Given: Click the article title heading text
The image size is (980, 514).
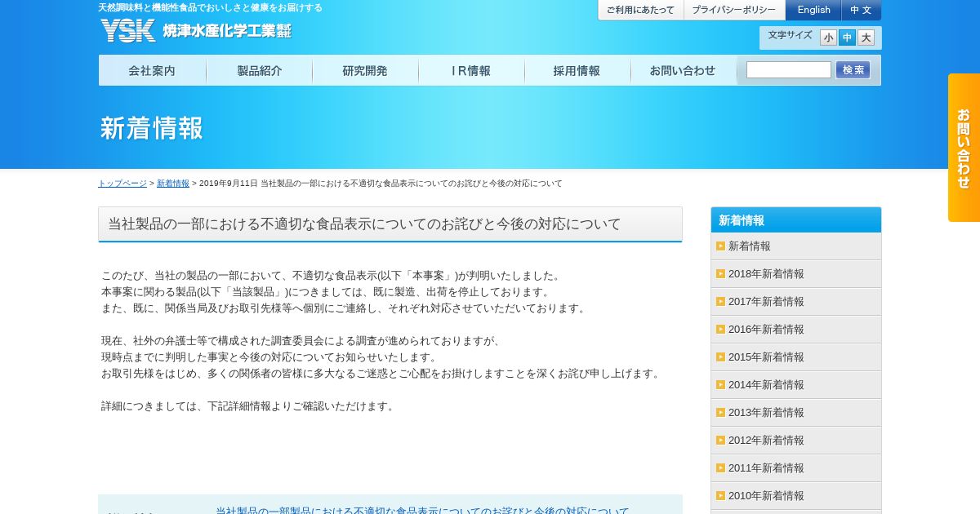Looking at the screenshot, I should (x=364, y=224).
